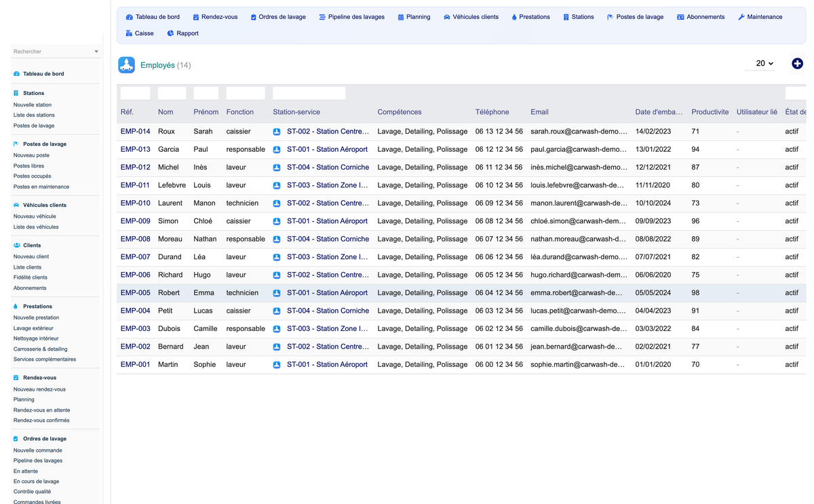Screen dimensions: 814x504
Task: Open the Prestations top menu item
Action: tap(530, 17)
